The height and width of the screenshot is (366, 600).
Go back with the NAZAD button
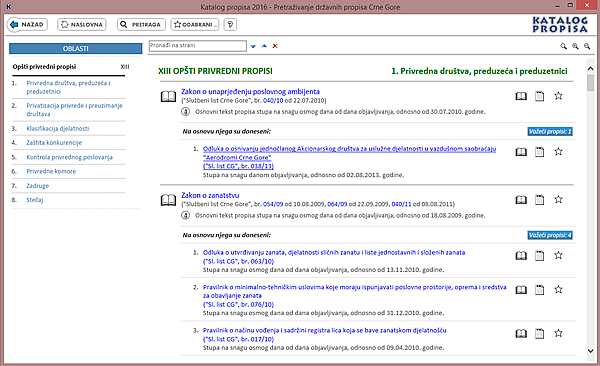27,25
